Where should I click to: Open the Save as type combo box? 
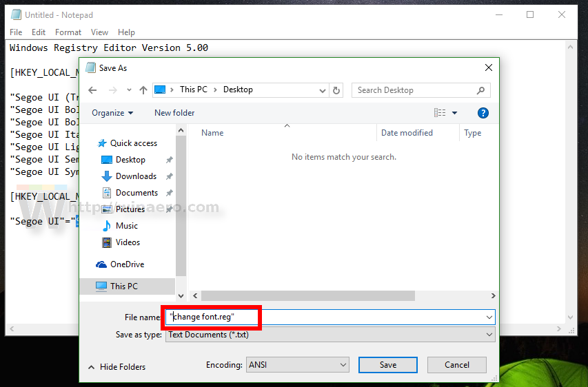330,335
